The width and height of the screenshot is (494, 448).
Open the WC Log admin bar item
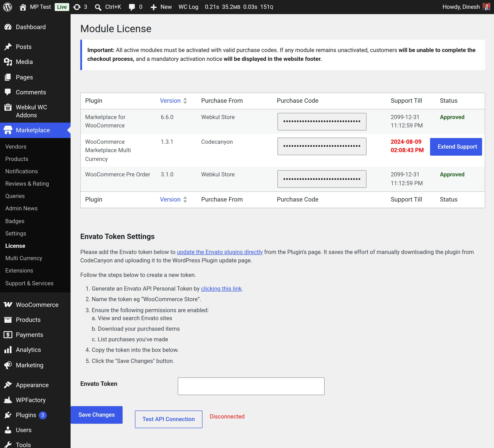tap(188, 7)
